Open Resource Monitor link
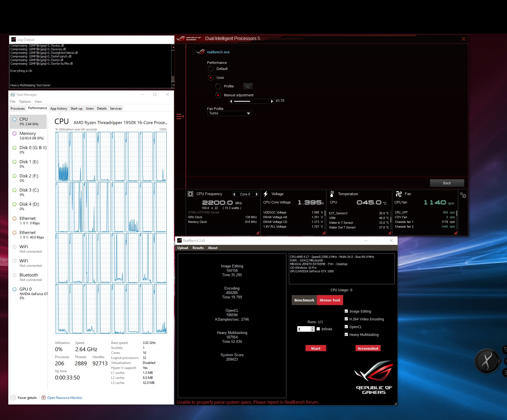The height and width of the screenshot is (420, 507). (x=65, y=398)
